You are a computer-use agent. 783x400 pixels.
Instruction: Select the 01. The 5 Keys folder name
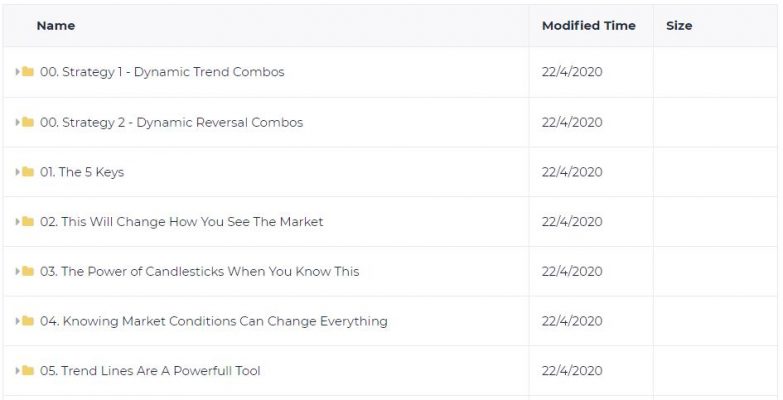82,172
